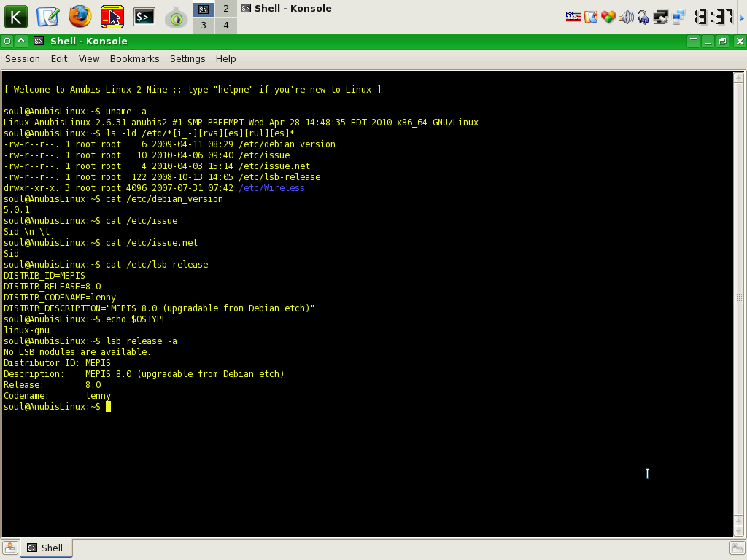Open the Konsole window menu icon in titlebar
The width and height of the screenshot is (747, 560).
[x=7, y=42]
